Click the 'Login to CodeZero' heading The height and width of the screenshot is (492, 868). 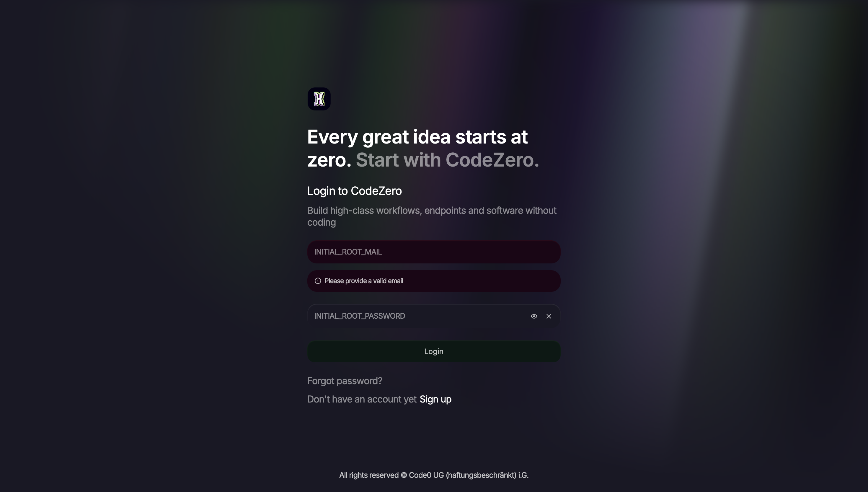[x=354, y=190]
